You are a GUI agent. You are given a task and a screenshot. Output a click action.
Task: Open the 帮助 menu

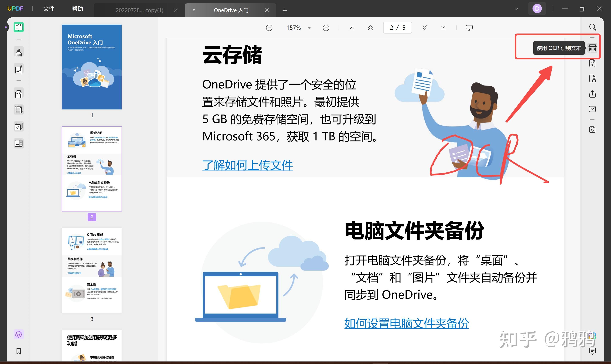[x=77, y=9]
